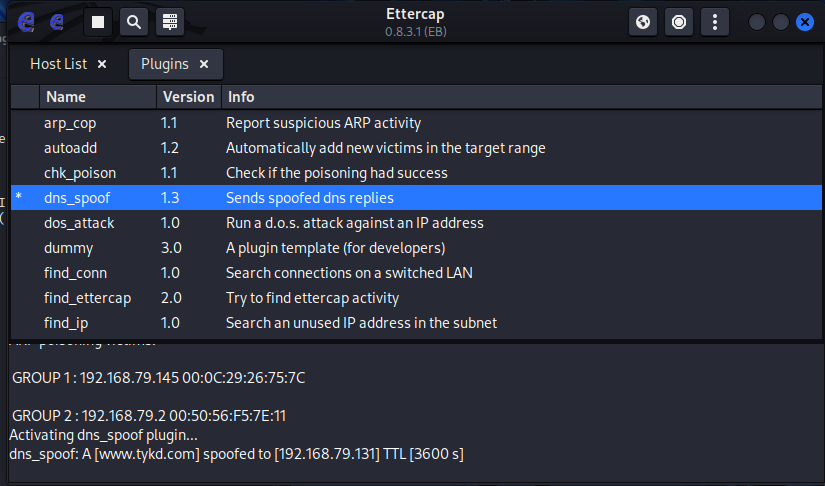Close the Ettercap window
This screenshot has width=825, height=486.
(804, 22)
